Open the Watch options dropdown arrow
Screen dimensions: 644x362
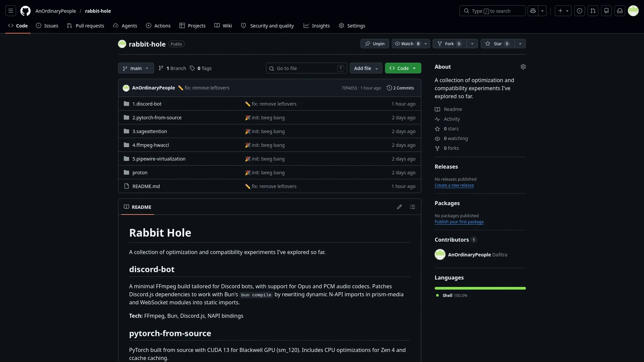click(426, 44)
